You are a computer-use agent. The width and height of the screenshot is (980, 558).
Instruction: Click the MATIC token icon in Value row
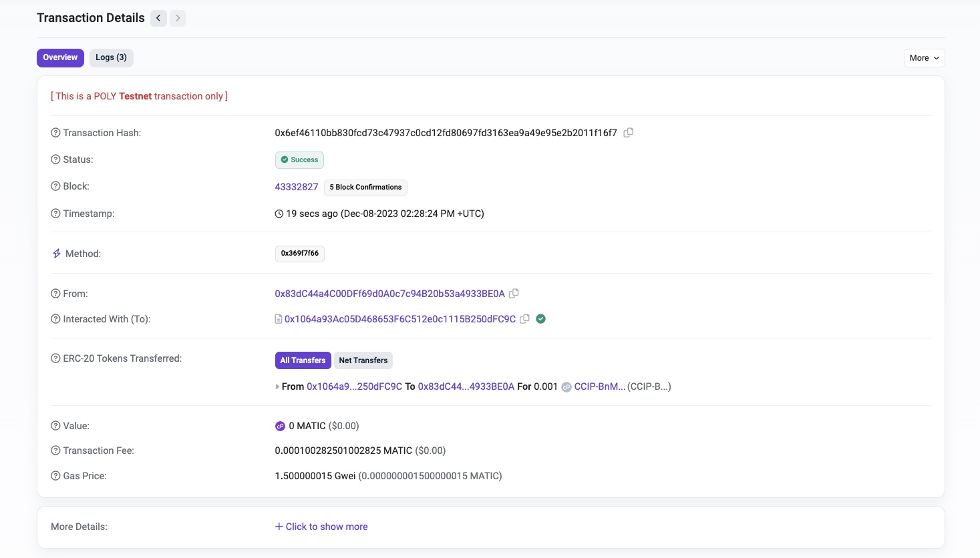281,426
